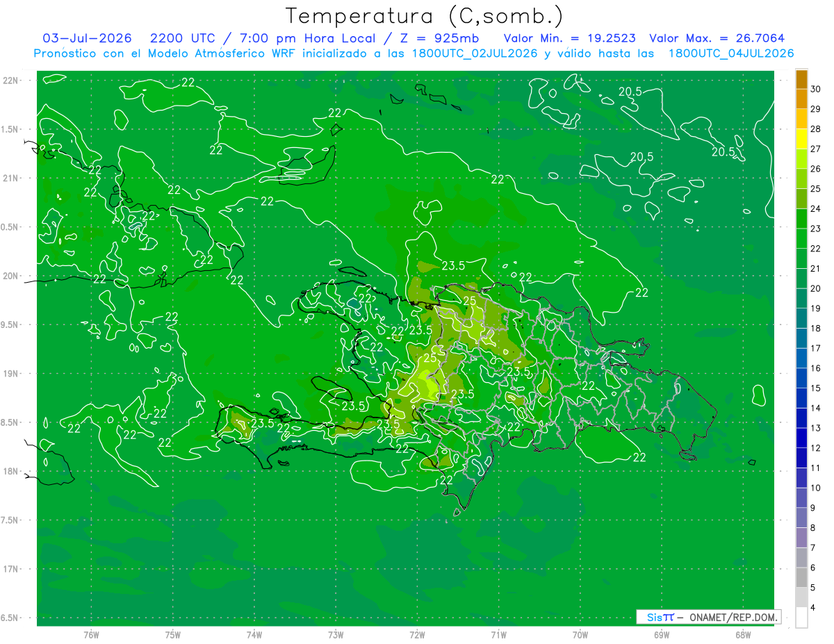Click the '17N' latitude axis label
The width and height of the screenshot is (834, 644).
[x=12, y=569]
